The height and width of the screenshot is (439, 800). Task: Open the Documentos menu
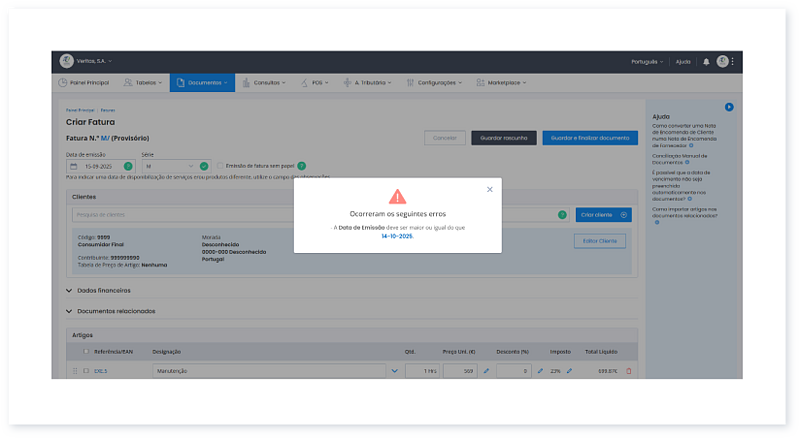coord(202,82)
